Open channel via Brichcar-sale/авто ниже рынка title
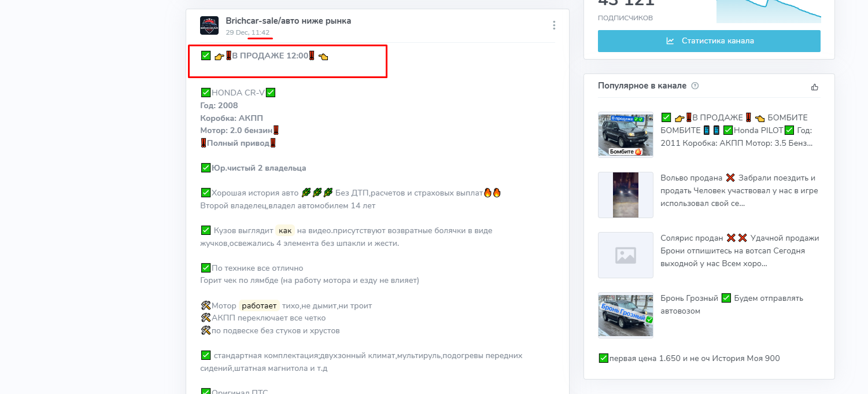 coord(288,20)
